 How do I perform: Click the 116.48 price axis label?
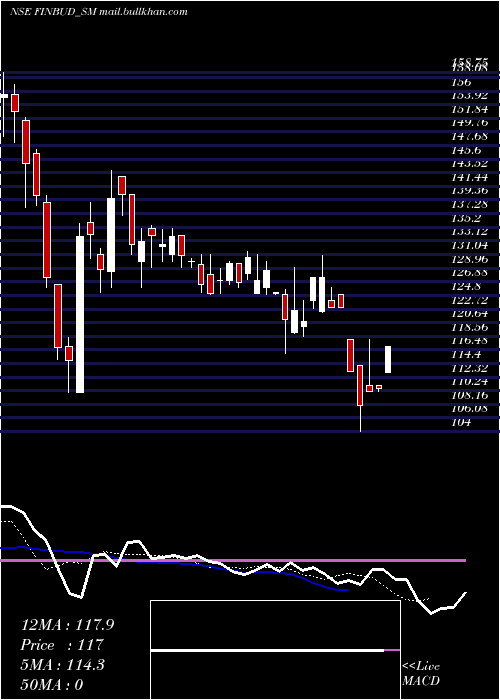[469, 341]
